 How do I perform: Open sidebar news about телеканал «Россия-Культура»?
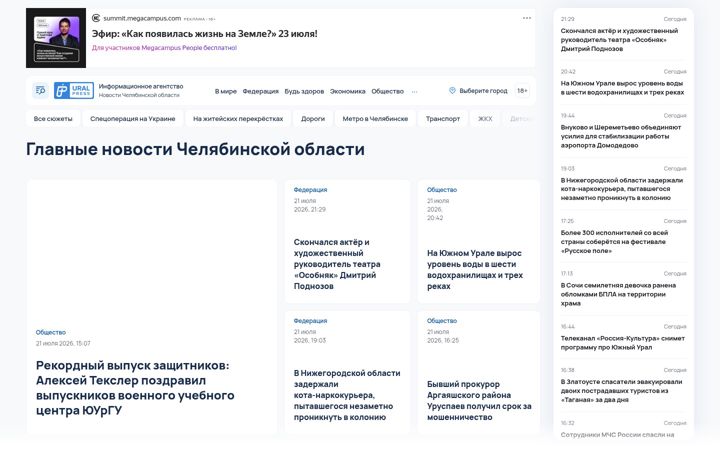click(623, 343)
